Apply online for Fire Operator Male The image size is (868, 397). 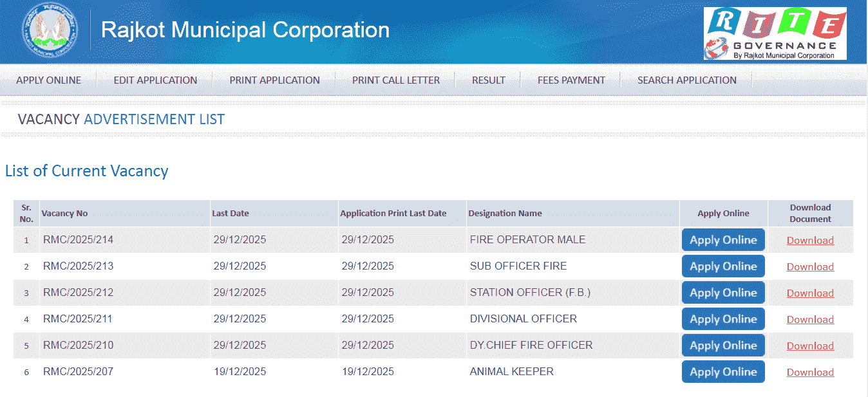[723, 240]
